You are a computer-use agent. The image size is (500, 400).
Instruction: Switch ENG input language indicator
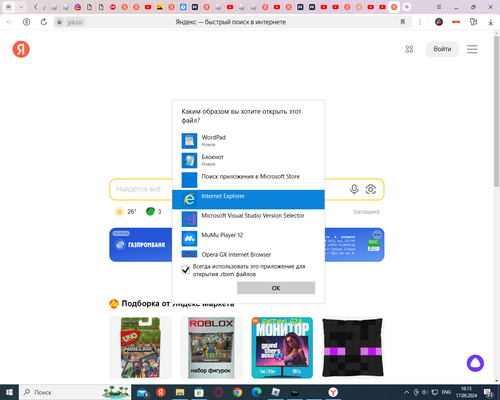tap(446, 392)
